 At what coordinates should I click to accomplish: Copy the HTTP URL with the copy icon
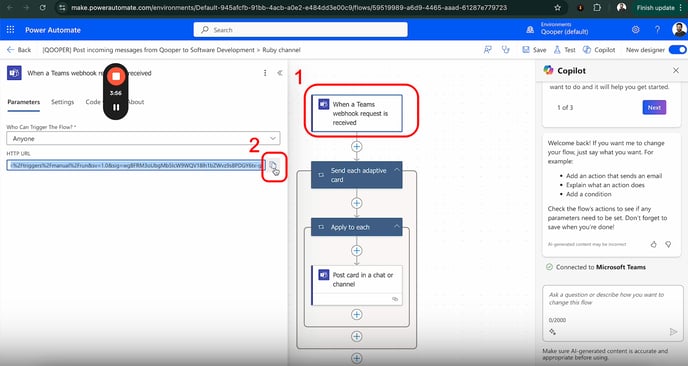pyautogui.click(x=273, y=165)
